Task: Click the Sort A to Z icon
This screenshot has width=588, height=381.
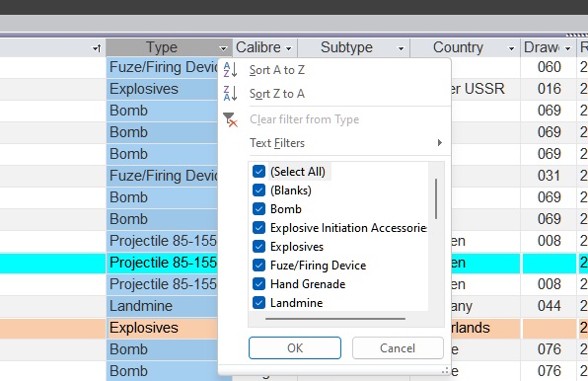Action: point(230,70)
